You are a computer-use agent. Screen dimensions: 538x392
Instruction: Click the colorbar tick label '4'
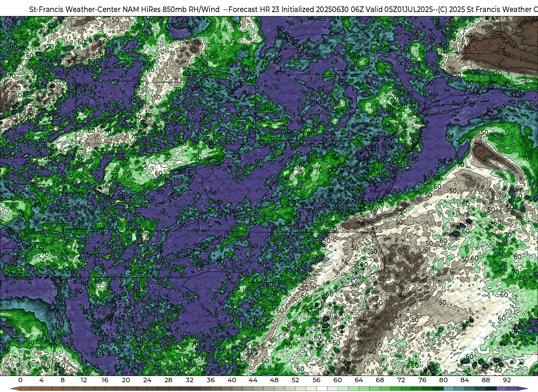[41, 380]
